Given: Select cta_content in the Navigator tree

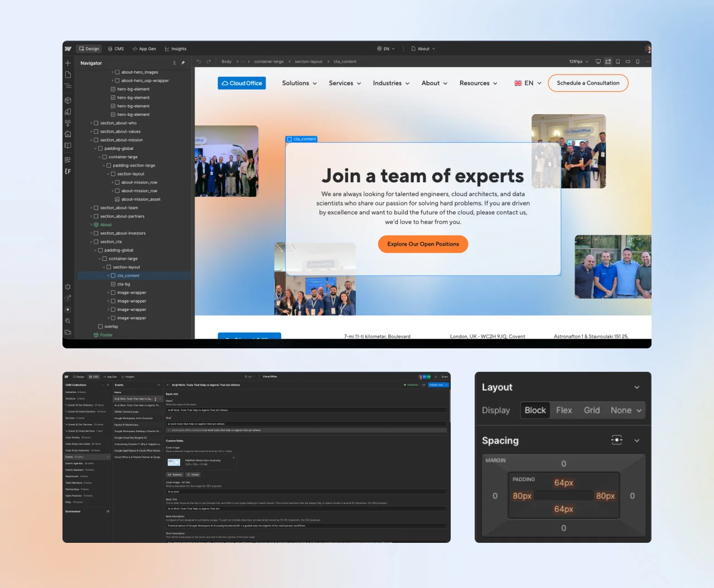Looking at the screenshot, I should (134, 276).
